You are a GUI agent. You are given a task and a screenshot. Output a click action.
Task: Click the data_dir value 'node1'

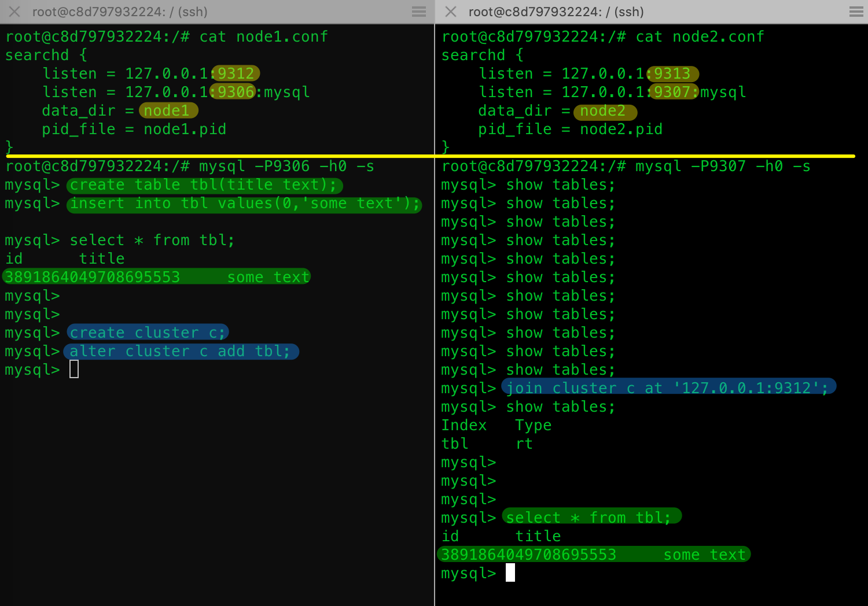click(168, 110)
